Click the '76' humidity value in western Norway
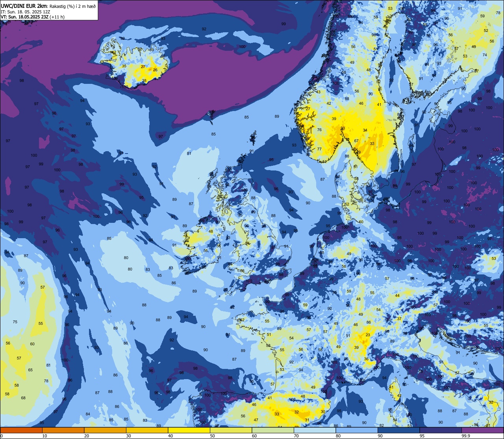 click(319, 130)
